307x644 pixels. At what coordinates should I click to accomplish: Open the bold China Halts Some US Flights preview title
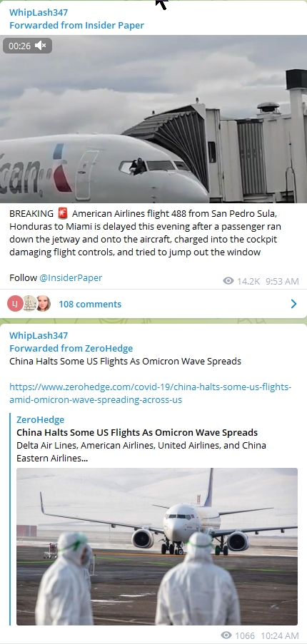137,432
